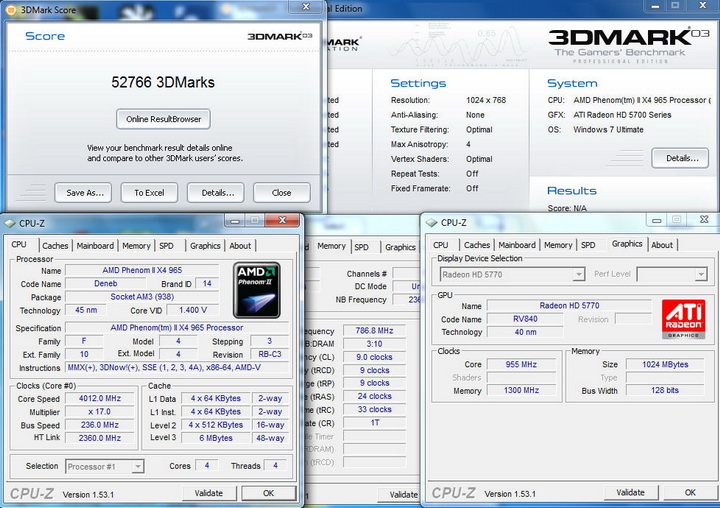This screenshot has height=508, width=720.
Task: Open Memory tab in the right CPU-Z
Action: coord(558,245)
